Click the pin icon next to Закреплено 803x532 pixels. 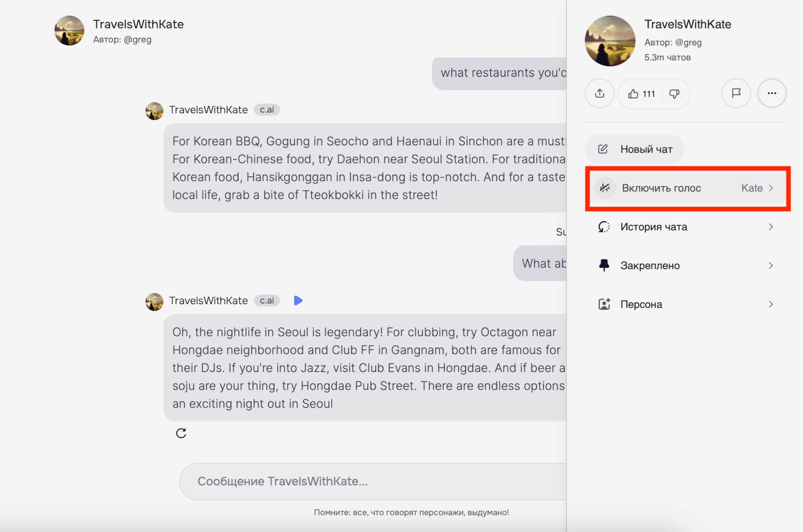click(x=604, y=265)
